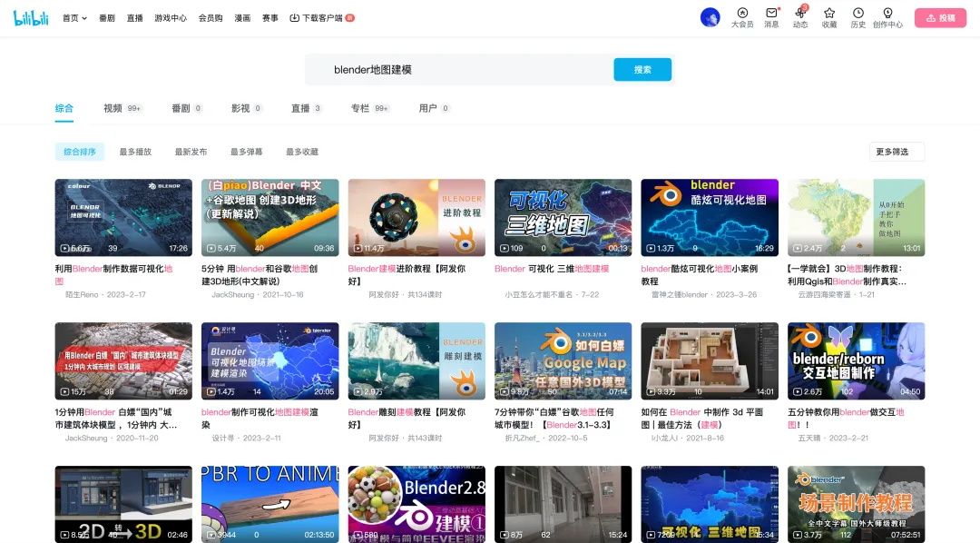Open the Blender可视化地图场景建模渲染 thumbnail
This screenshot has width=980, height=543.
[270, 361]
